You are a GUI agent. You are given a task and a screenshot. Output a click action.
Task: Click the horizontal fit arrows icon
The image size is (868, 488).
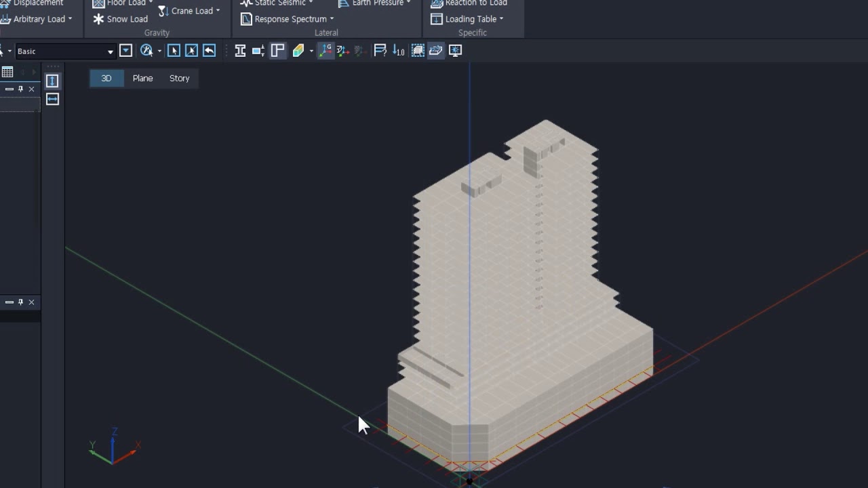(x=52, y=100)
